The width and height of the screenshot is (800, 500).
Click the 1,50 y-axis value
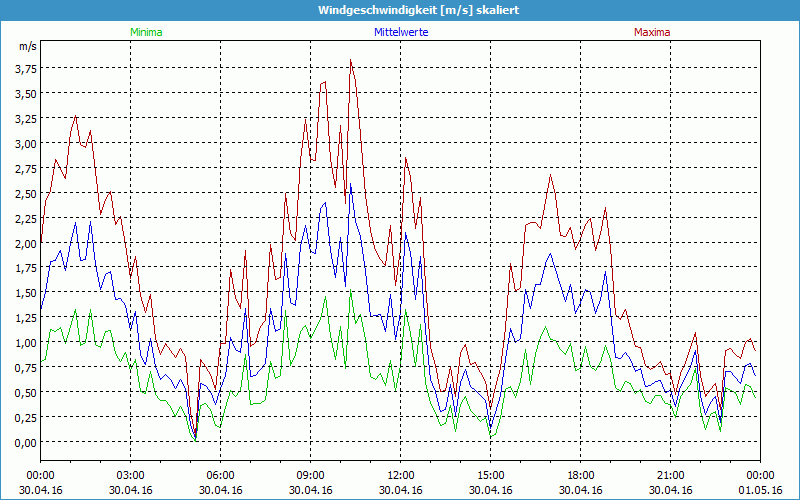pyautogui.click(x=26, y=294)
